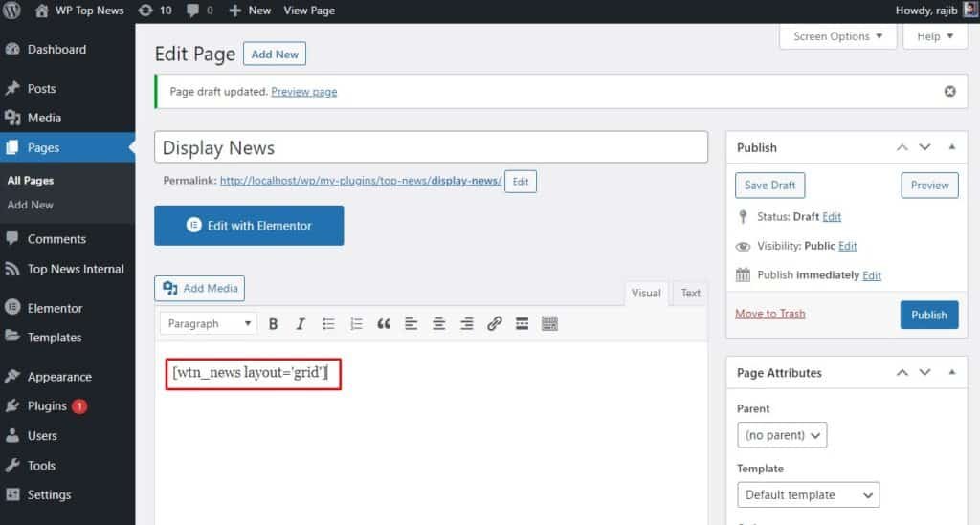Open the Paragraph format dropdown

point(208,324)
